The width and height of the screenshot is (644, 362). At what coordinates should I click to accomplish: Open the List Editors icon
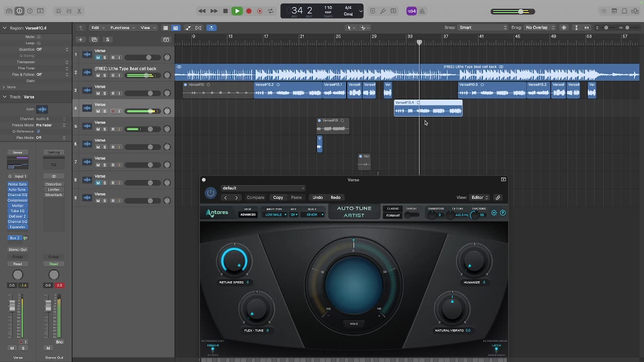coord(603,11)
